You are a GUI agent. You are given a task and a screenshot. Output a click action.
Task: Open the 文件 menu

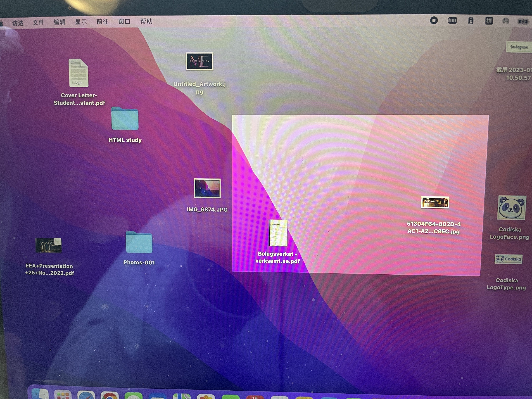point(39,23)
